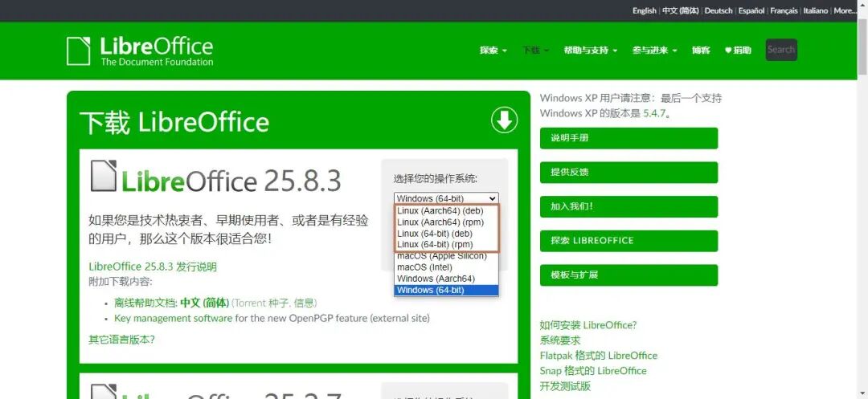
Task: Open the 提供反馈 button
Action: pos(628,173)
